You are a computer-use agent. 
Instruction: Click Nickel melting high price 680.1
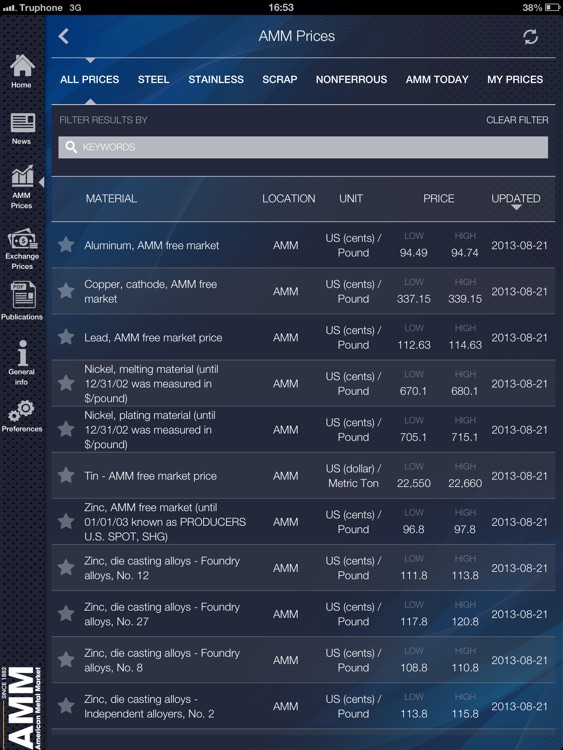[x=464, y=391]
